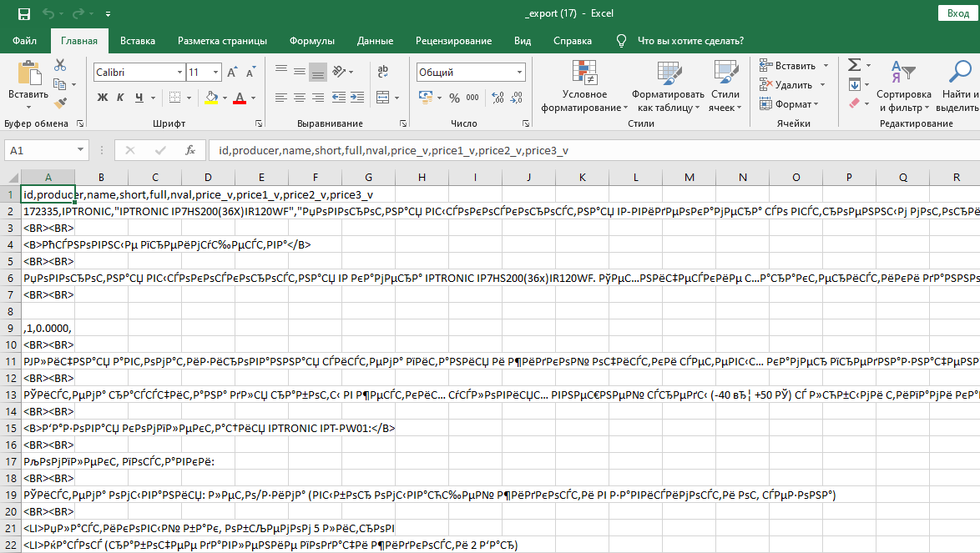Toggle bold formatting Ж

click(103, 98)
